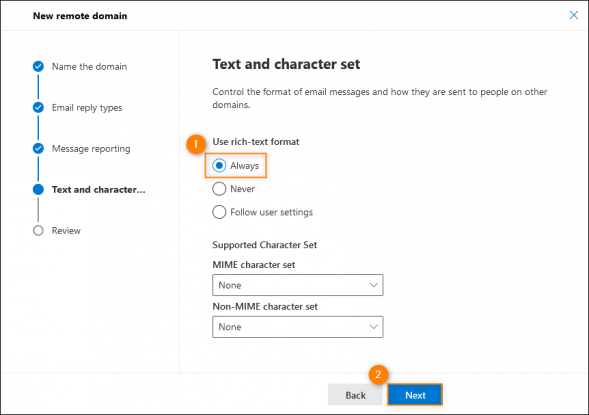Click the 'MIME character set' label

pyautogui.click(x=254, y=265)
